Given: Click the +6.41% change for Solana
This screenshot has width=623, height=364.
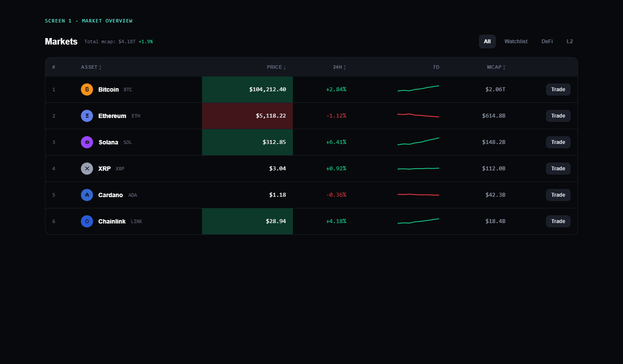Looking at the screenshot, I should tap(336, 142).
